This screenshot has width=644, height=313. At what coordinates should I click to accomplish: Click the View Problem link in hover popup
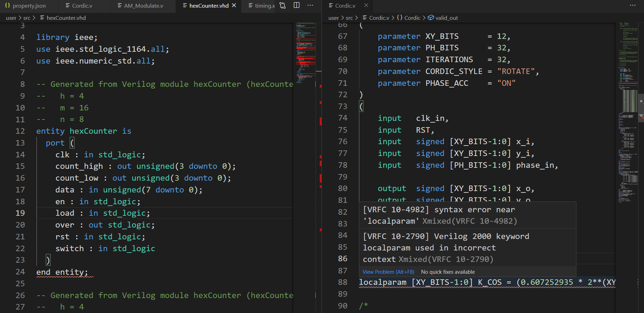click(x=388, y=272)
